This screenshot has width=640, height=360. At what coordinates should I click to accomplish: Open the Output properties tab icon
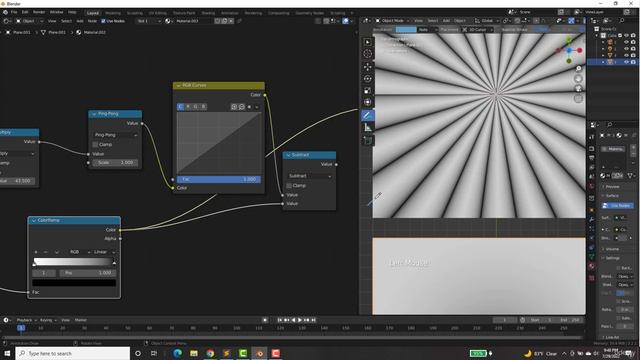coord(592,158)
